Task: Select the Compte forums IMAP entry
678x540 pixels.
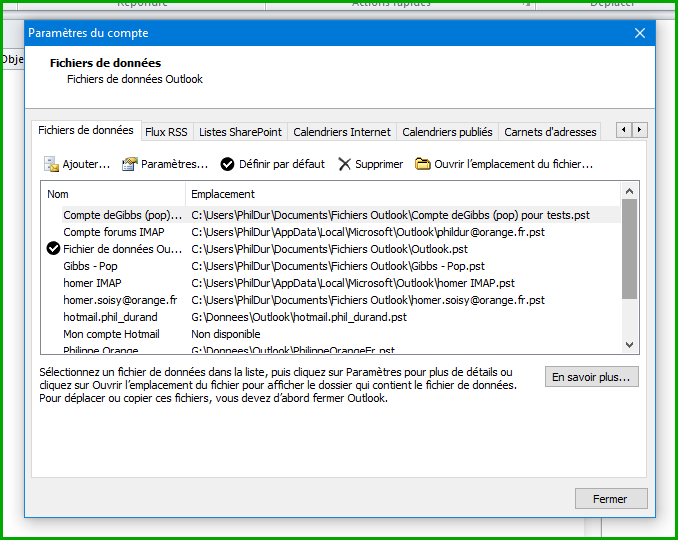Action: 114,232
